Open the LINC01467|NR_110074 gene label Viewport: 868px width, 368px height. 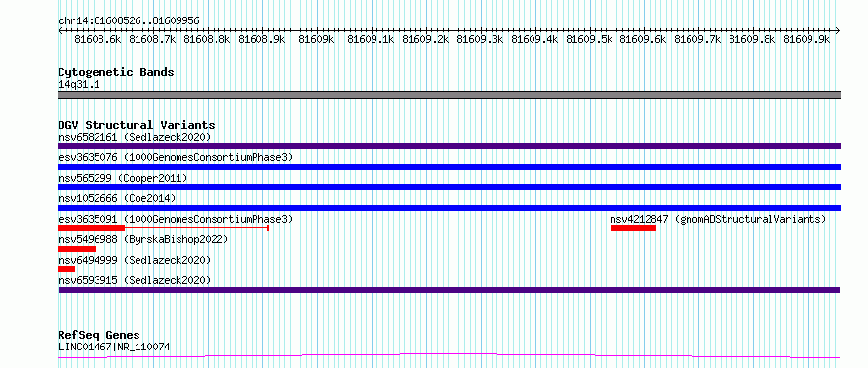tap(114, 348)
